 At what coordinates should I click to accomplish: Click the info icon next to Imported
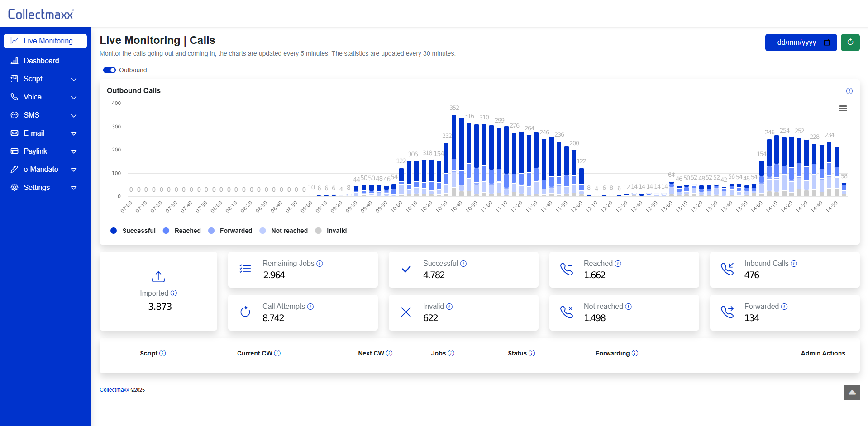tap(174, 293)
